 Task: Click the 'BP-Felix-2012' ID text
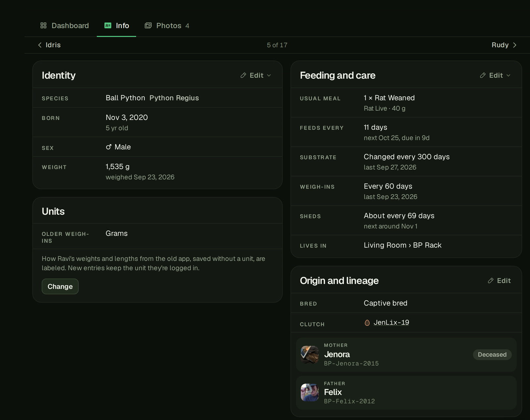point(349,401)
